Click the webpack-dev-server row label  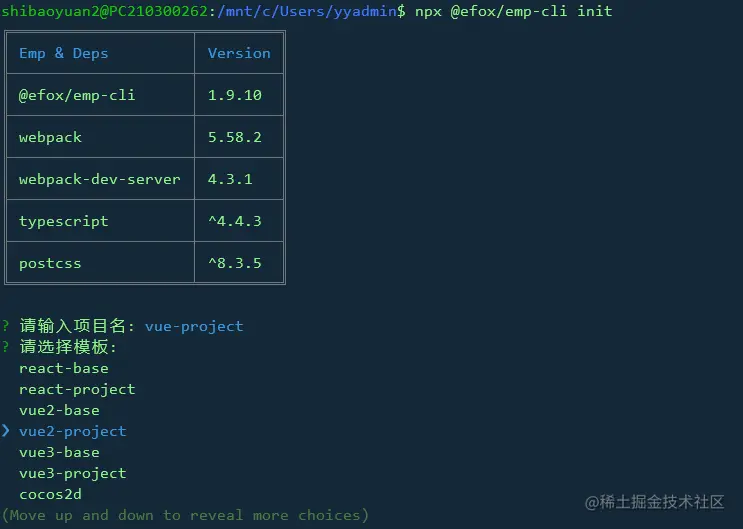[x=99, y=179]
